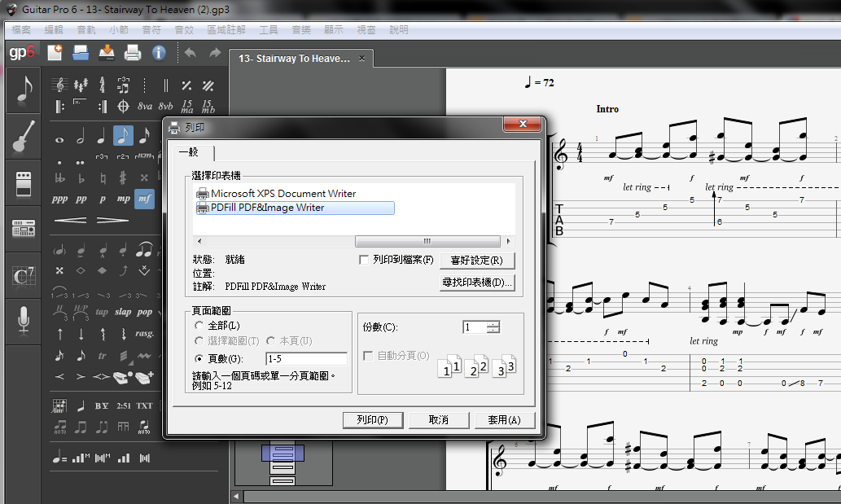Apply the sharp accidental
This screenshot has height=504, width=841.
click(123, 177)
